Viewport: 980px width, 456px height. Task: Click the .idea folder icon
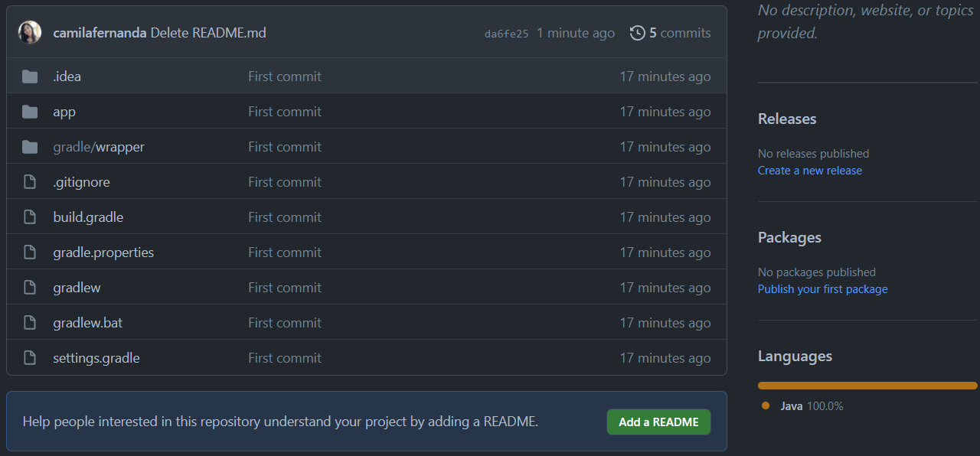pos(30,77)
